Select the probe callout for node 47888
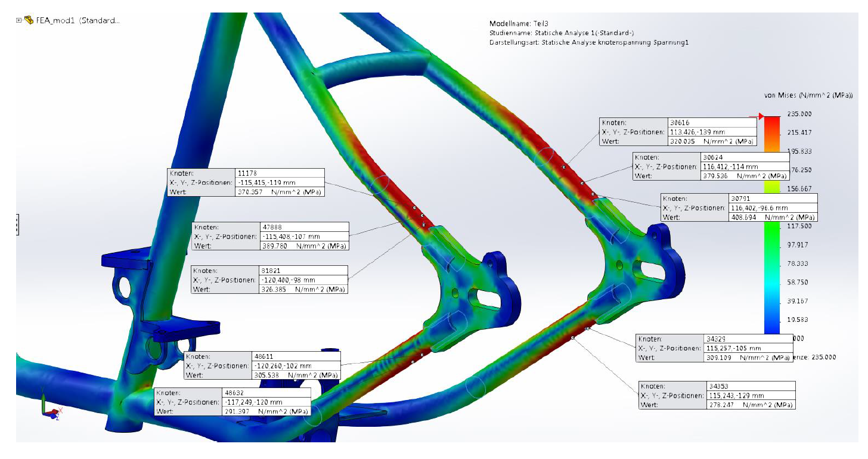The height and width of the screenshot is (459, 868). coord(270,236)
